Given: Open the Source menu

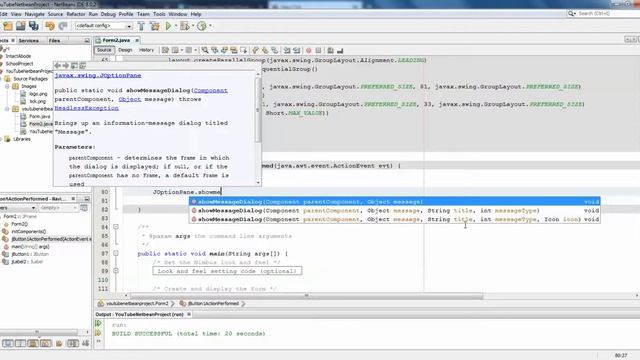Looking at the screenshot, I should [56, 14].
